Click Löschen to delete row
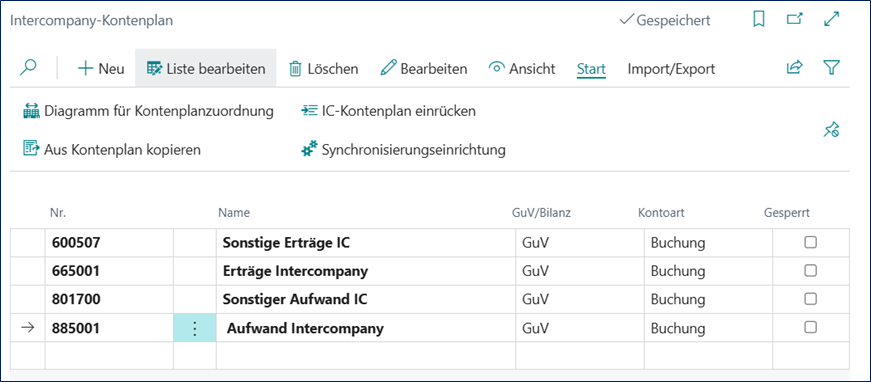871x382 pixels. (323, 69)
